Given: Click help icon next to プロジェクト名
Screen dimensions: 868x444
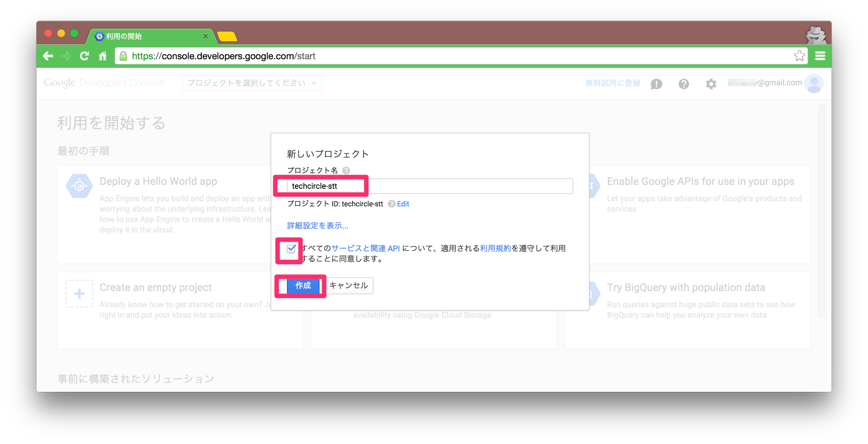Looking at the screenshot, I should [x=346, y=171].
